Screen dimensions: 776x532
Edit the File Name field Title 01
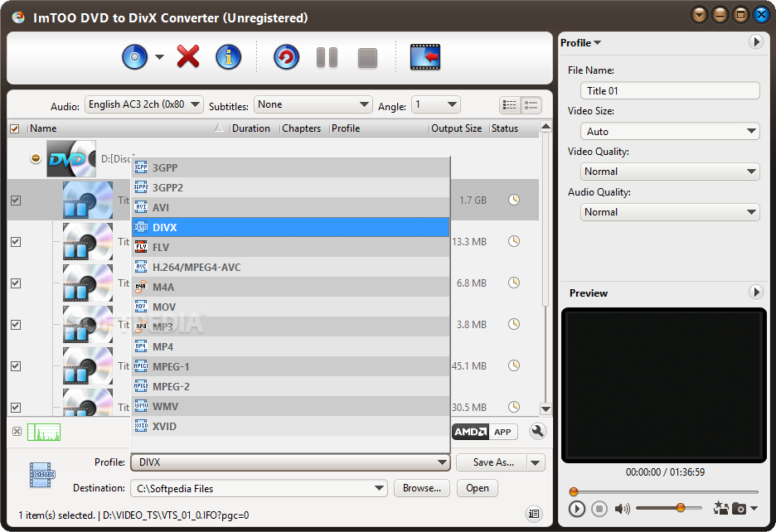670,90
